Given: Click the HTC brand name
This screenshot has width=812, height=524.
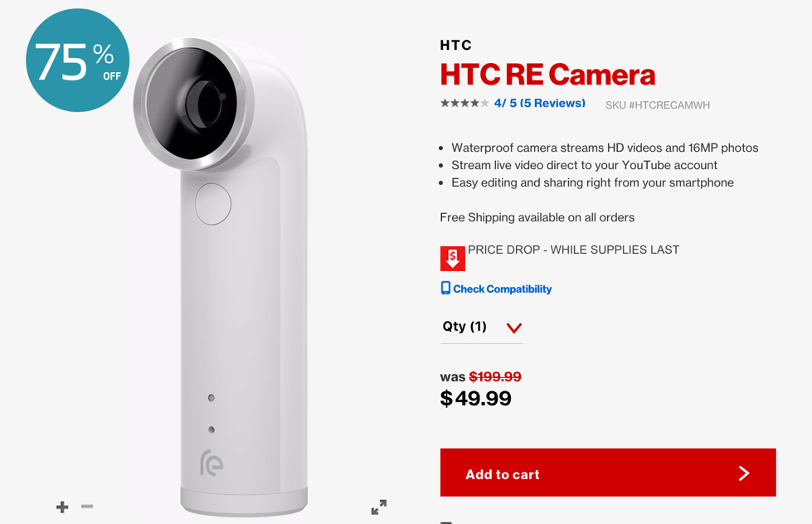Looking at the screenshot, I should (455, 46).
